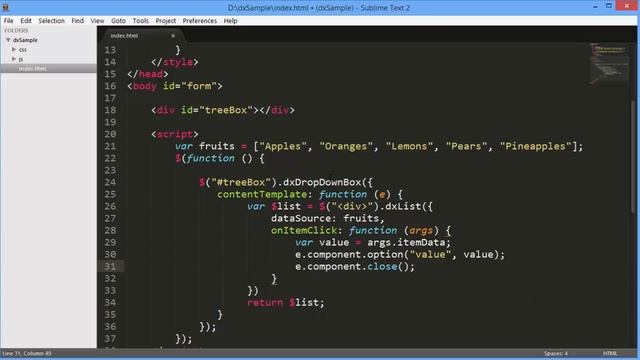Screen dimensions: 640x360
Task: Open the Tools menu
Action: click(140, 21)
